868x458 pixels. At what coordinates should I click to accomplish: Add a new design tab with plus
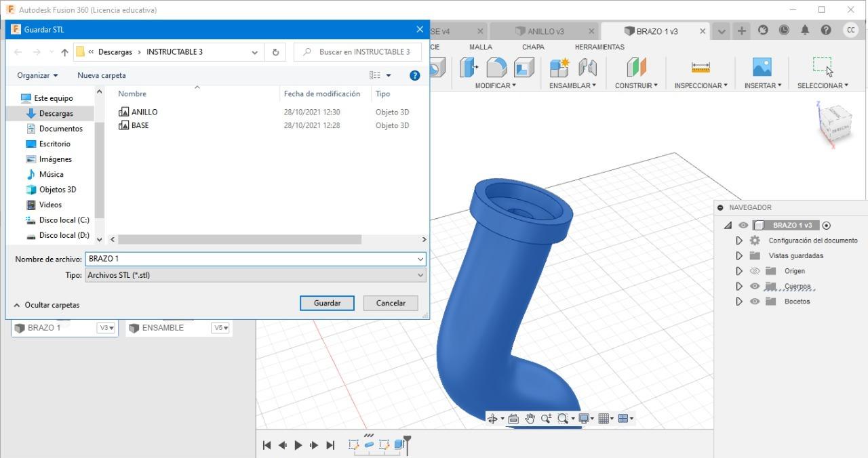742,30
